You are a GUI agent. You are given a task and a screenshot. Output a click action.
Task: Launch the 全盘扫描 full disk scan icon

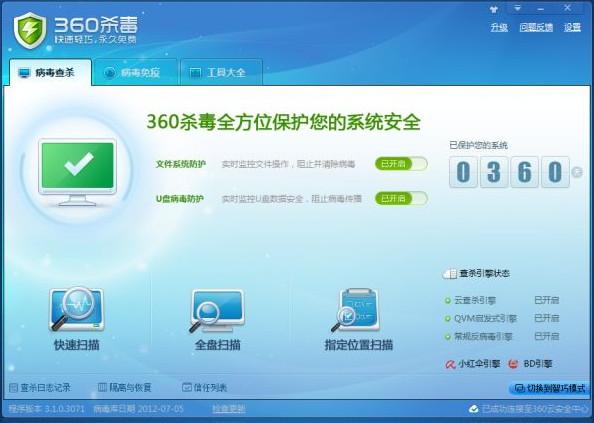217,311
